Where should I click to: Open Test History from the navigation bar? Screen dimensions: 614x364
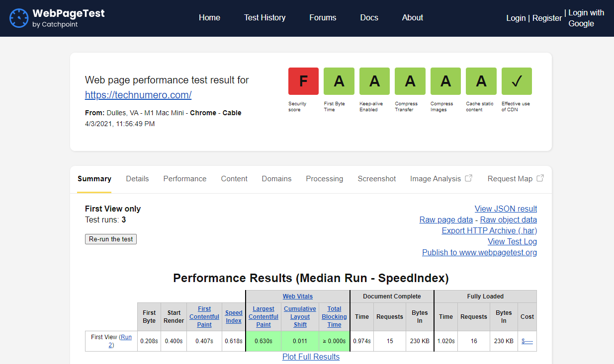[x=264, y=17]
